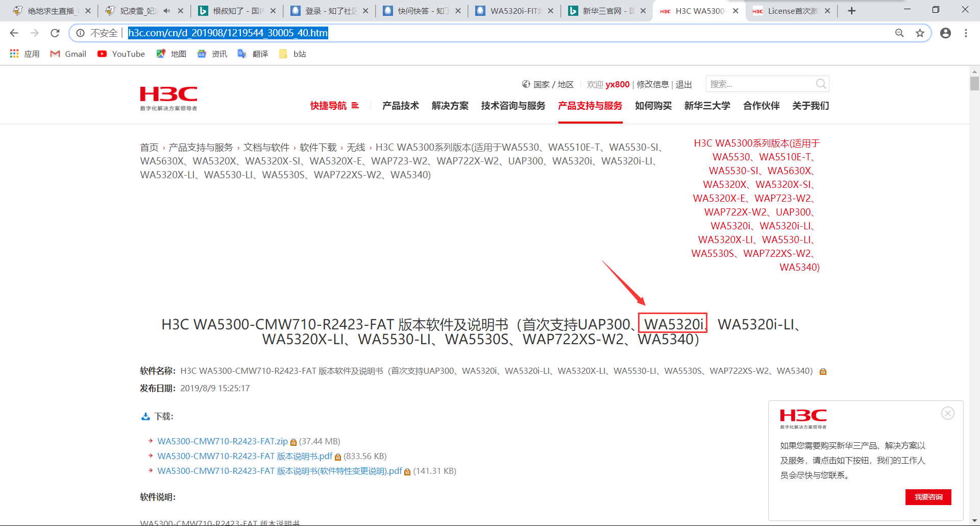Open 无线 breadcrumb link
Image resolution: width=980 pixels, height=526 pixels.
pyautogui.click(x=356, y=148)
